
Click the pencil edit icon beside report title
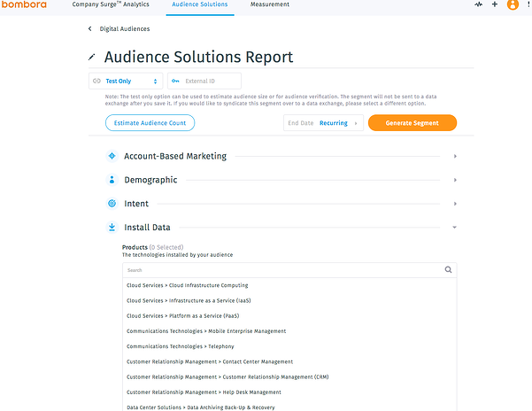coord(91,57)
